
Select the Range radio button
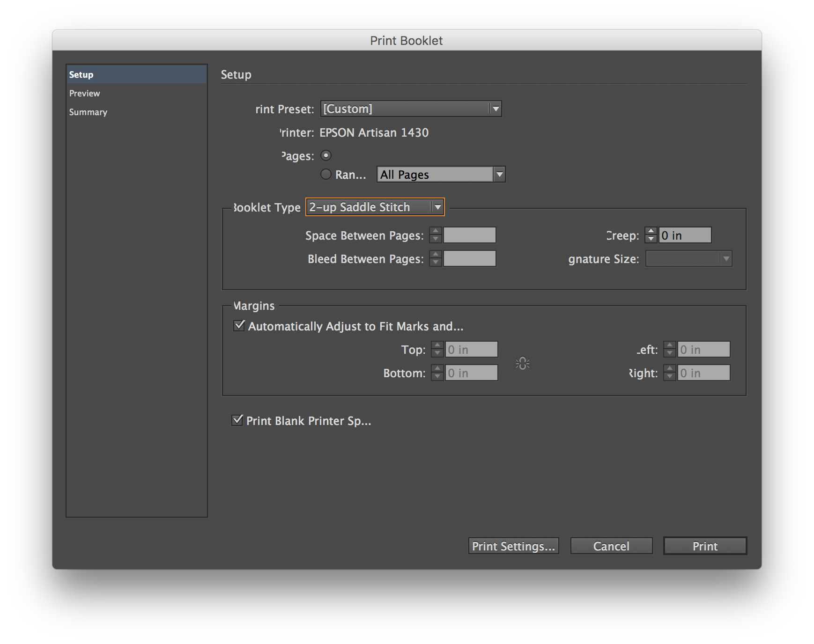[x=326, y=175]
